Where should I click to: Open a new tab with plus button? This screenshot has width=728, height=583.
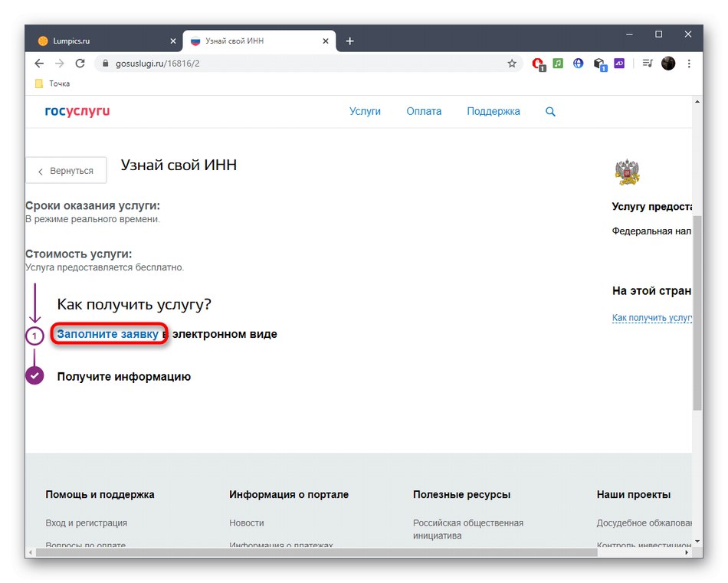(349, 41)
